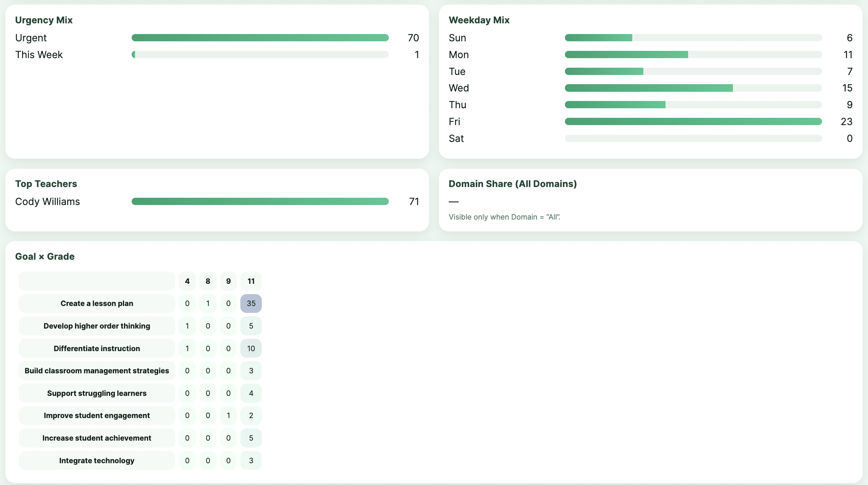This screenshot has width=868, height=485.
Task: Click the Friday weekday bar
Action: (x=693, y=122)
